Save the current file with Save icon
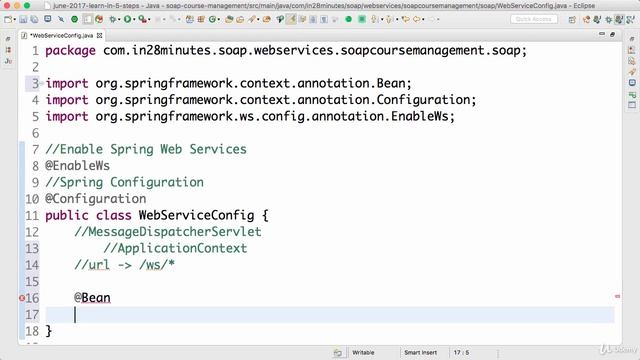 (23, 19)
